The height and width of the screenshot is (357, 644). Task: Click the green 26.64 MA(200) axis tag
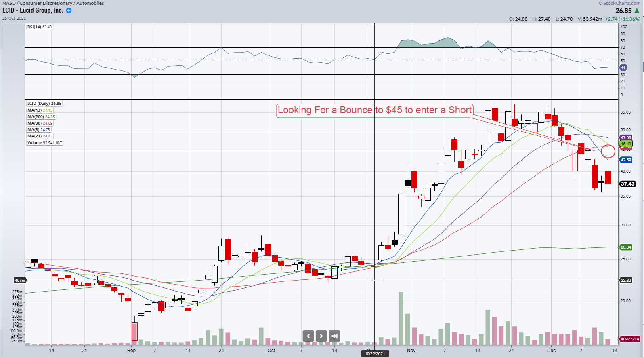pyautogui.click(x=626, y=247)
